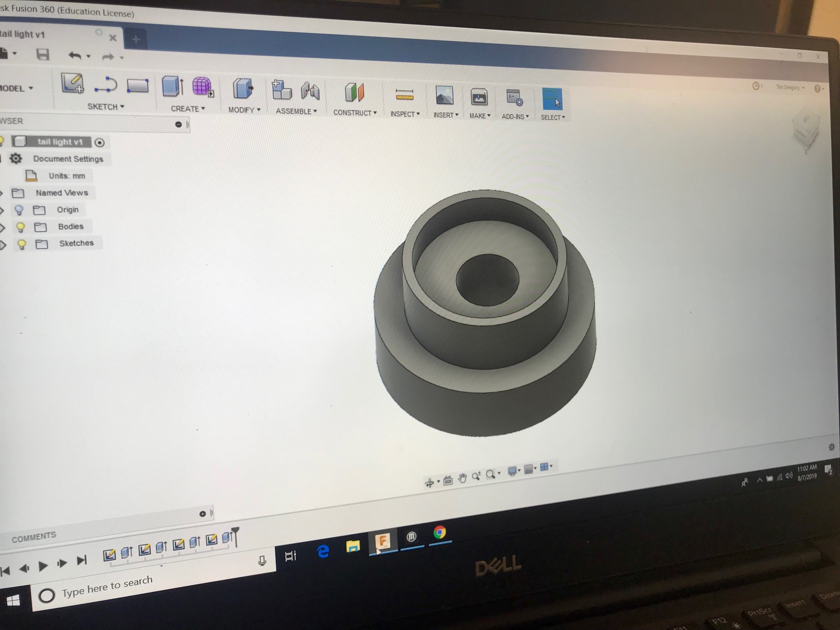Open the INSPECT menu
Viewport: 840px width, 630px height.
pyautogui.click(x=405, y=114)
